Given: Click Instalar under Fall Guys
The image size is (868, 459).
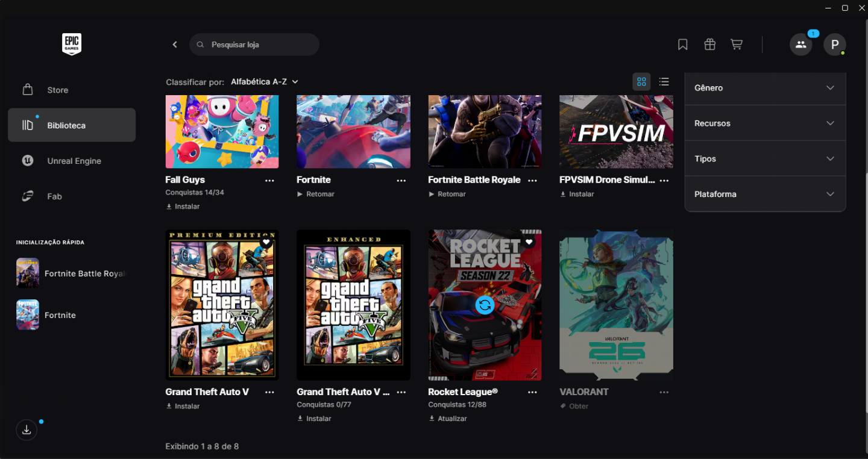Looking at the screenshot, I should (183, 207).
